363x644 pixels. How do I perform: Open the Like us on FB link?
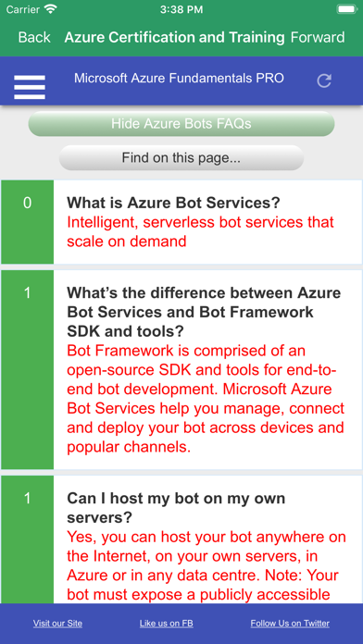point(166,623)
